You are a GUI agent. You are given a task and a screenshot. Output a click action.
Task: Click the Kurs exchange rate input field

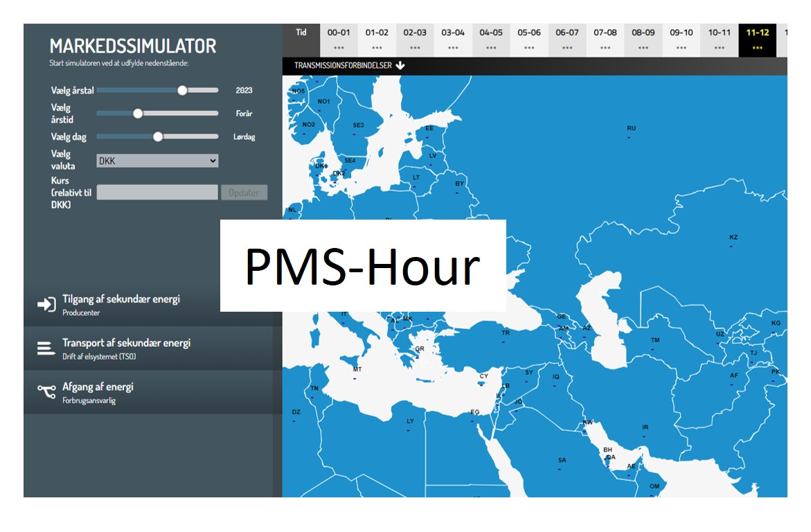tap(157, 193)
